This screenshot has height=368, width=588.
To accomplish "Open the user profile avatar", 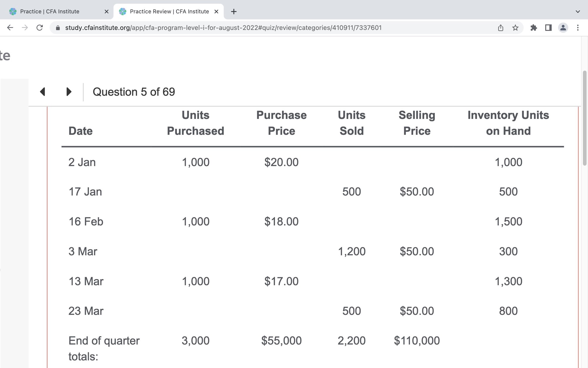I will pos(563,28).
